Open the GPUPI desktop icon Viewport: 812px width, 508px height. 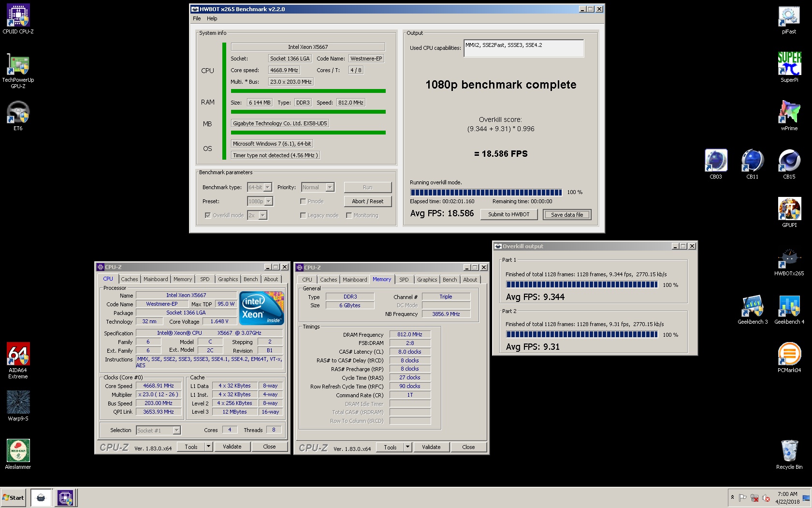[789, 213]
